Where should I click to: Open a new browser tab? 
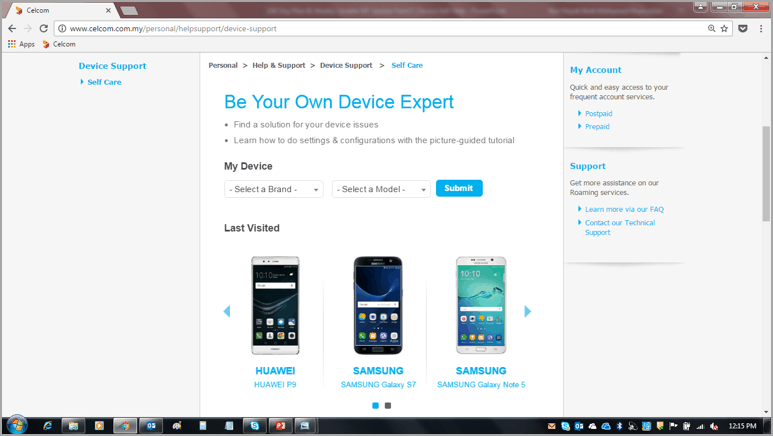click(129, 10)
